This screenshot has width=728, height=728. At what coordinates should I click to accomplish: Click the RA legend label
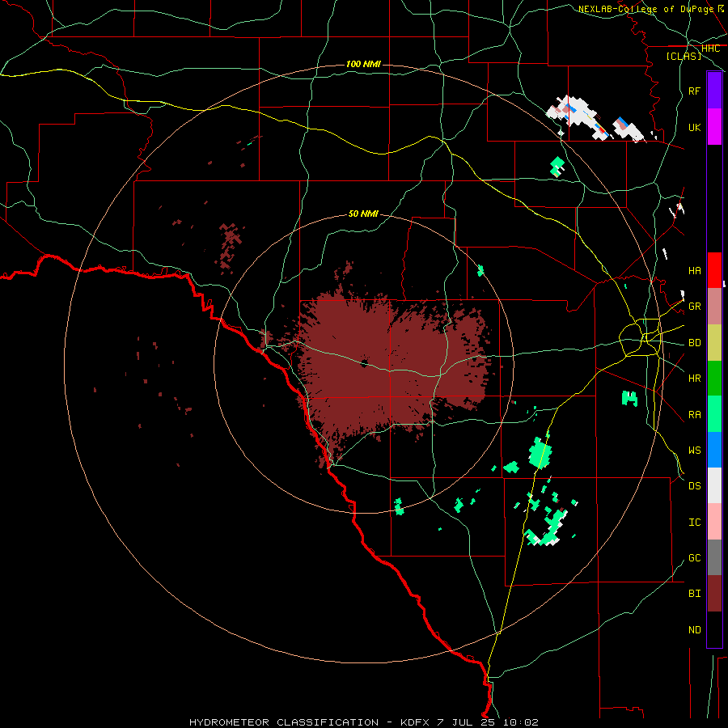[695, 415]
